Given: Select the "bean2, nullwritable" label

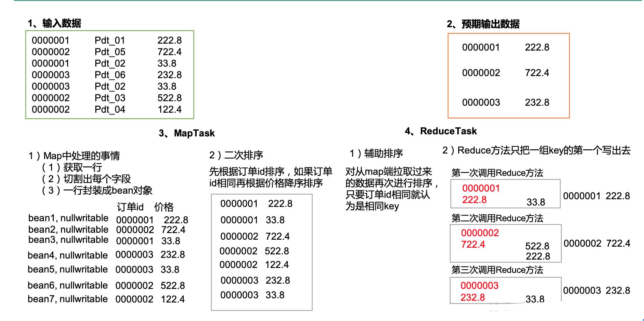Looking at the screenshot, I should (68, 230).
